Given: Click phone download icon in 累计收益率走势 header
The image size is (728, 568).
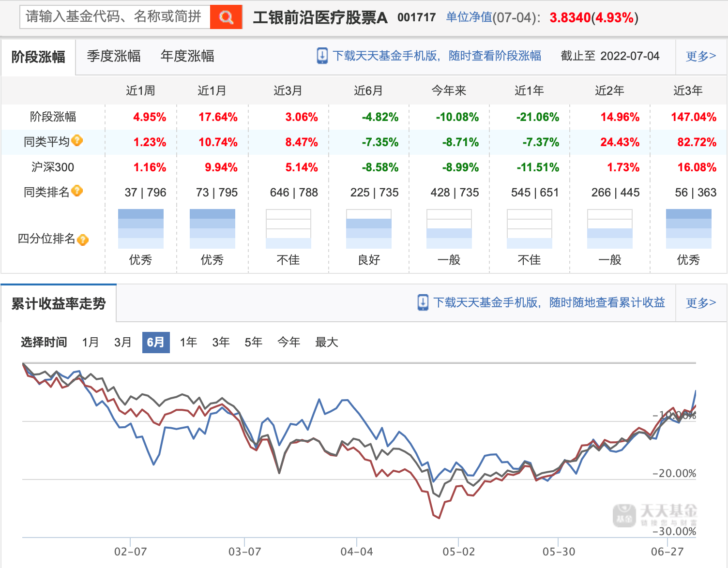Looking at the screenshot, I should (x=423, y=303).
